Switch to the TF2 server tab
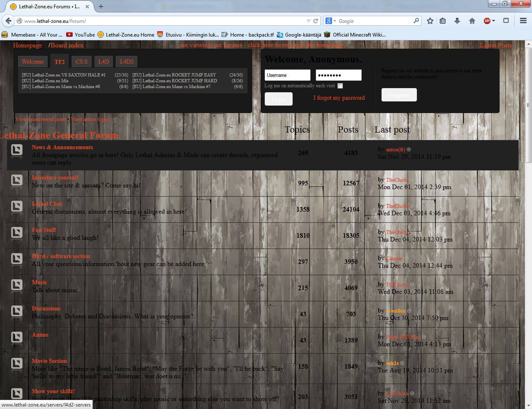The width and height of the screenshot is (532, 409). tap(59, 62)
